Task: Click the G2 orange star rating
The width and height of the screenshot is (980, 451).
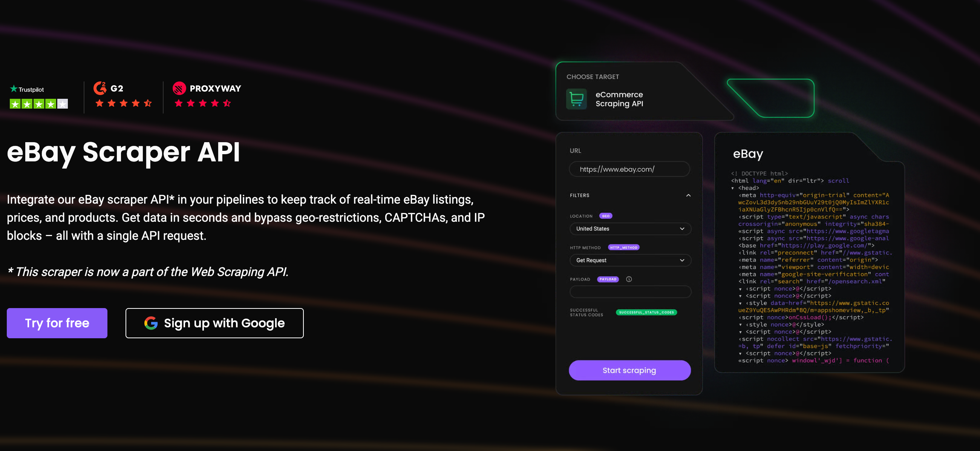Action: point(123,103)
